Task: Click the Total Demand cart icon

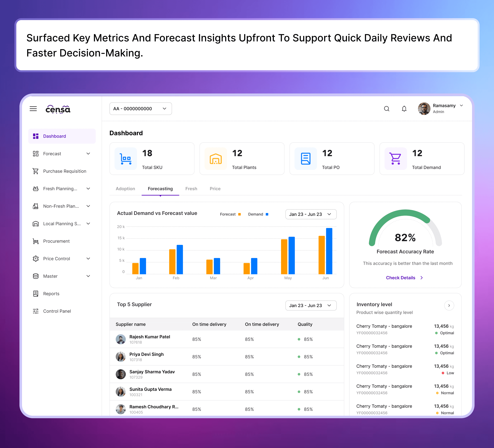Action: pos(395,159)
